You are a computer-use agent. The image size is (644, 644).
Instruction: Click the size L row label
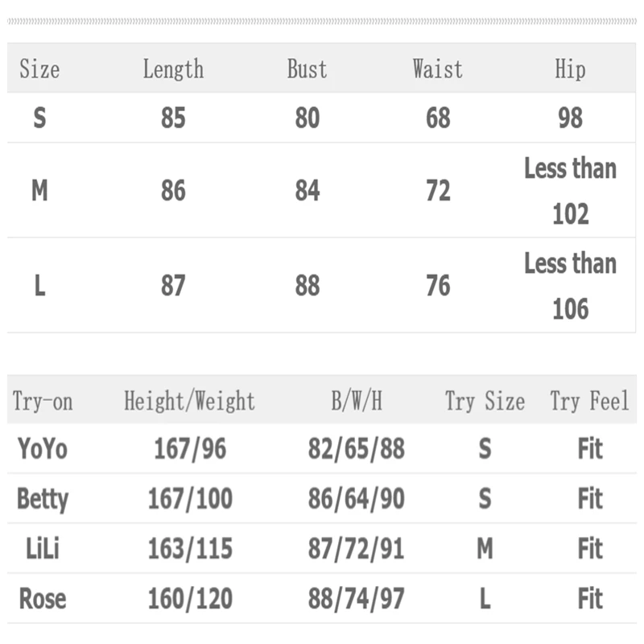tap(39, 286)
